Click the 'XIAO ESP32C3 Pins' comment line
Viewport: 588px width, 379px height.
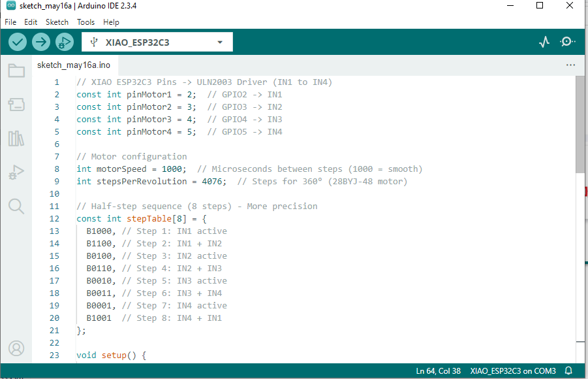tap(204, 82)
